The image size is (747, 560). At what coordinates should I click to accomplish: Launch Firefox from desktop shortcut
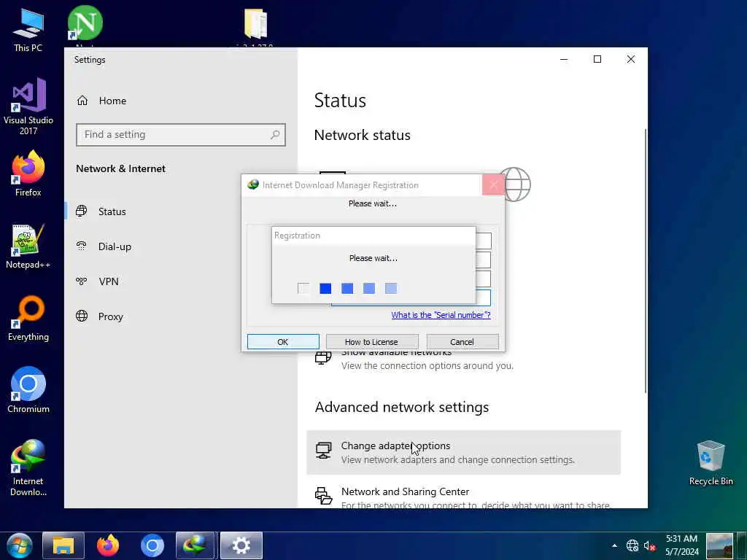pyautogui.click(x=28, y=174)
